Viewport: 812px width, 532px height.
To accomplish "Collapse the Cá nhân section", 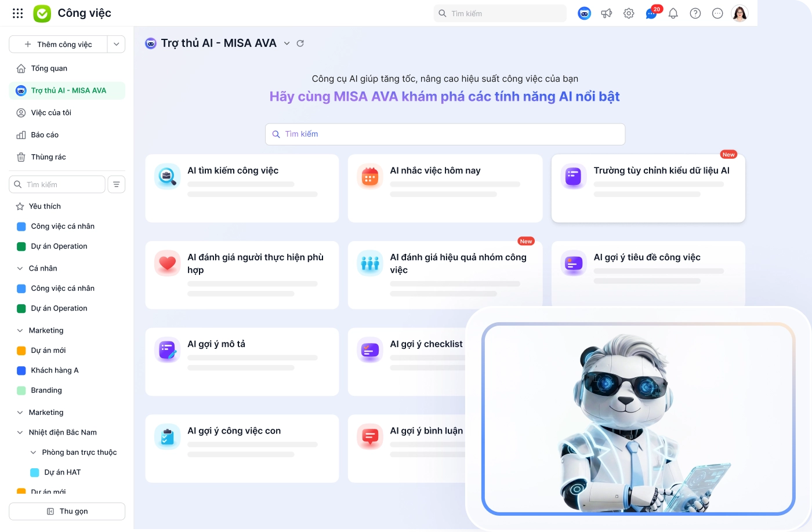I will pos(20,268).
